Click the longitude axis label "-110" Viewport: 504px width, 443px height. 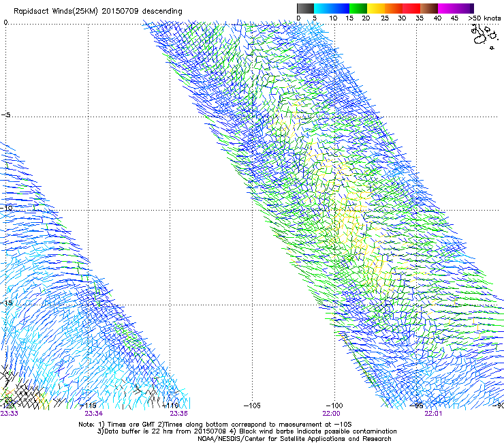coord(170,406)
